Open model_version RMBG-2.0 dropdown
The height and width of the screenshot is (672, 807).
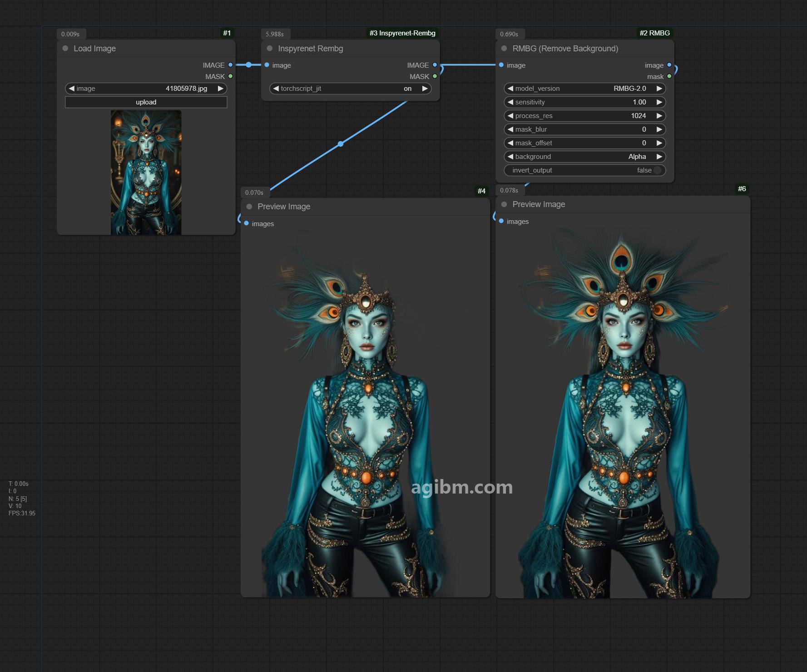585,89
